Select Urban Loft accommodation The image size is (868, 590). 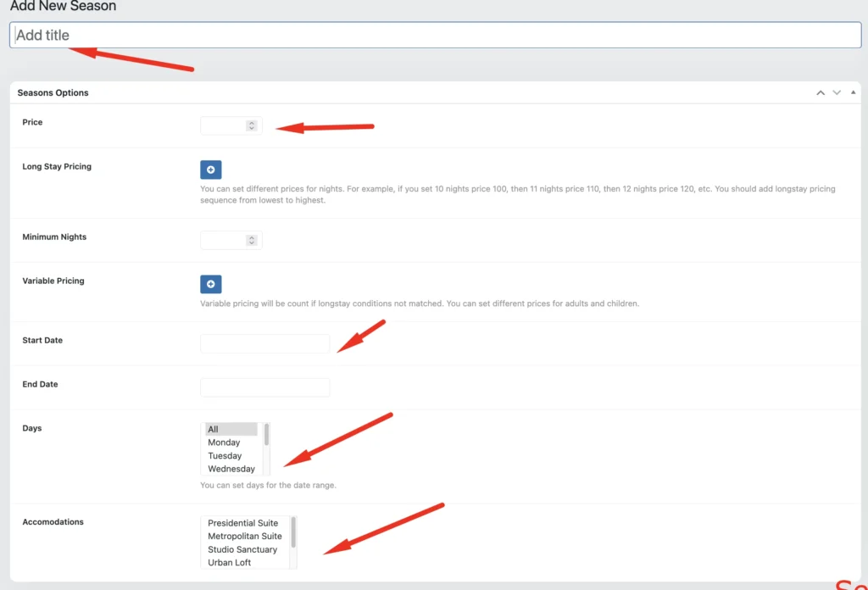(x=245, y=563)
